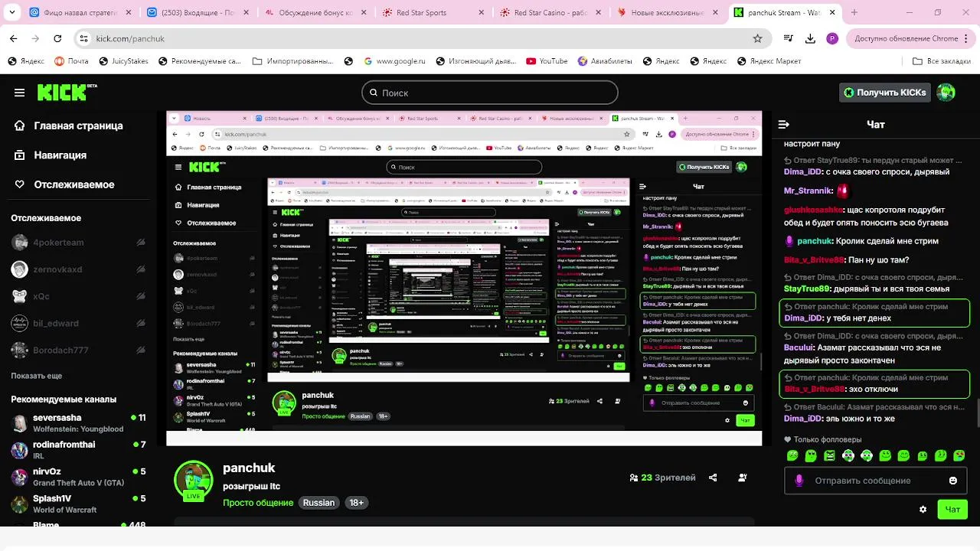The height and width of the screenshot is (551, 980).
Task: Click the offline icon in 4pokerteam row
Action: (140, 243)
